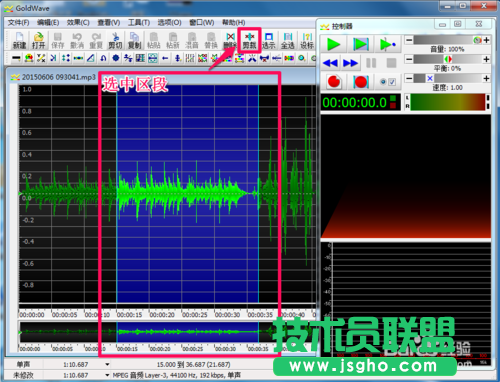Click the 新建 (New) file icon
The width and height of the screenshot is (500, 382).
click(x=19, y=41)
